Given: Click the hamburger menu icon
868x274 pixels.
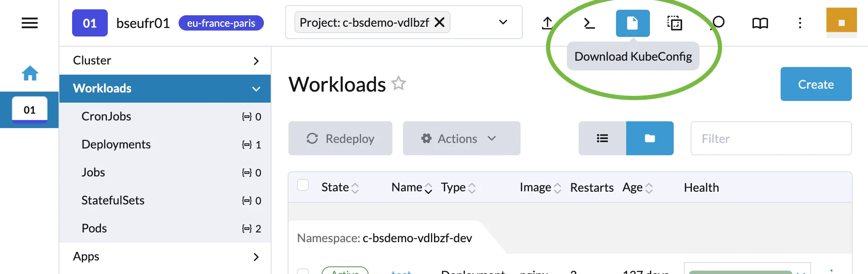Looking at the screenshot, I should [x=29, y=22].
